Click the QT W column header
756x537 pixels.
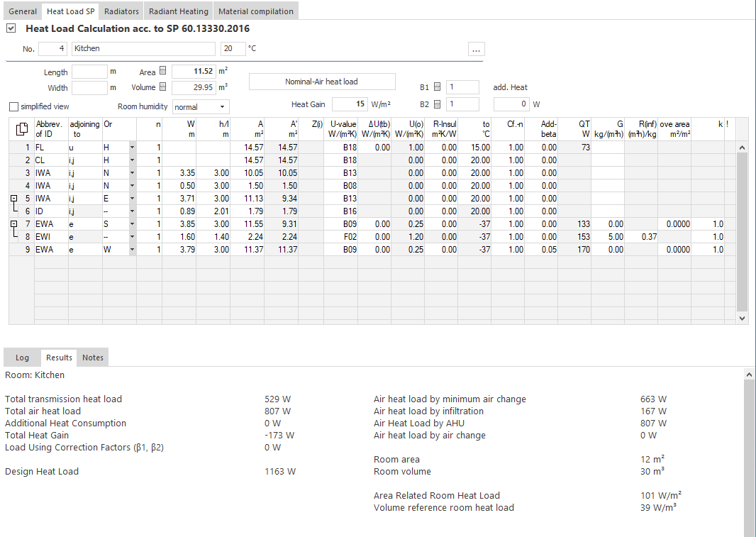(574, 129)
